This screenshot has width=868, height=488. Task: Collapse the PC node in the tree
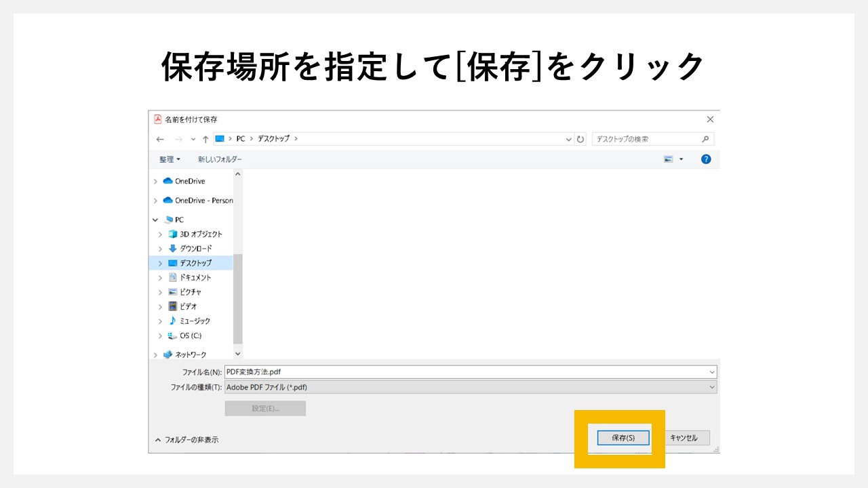(x=155, y=219)
